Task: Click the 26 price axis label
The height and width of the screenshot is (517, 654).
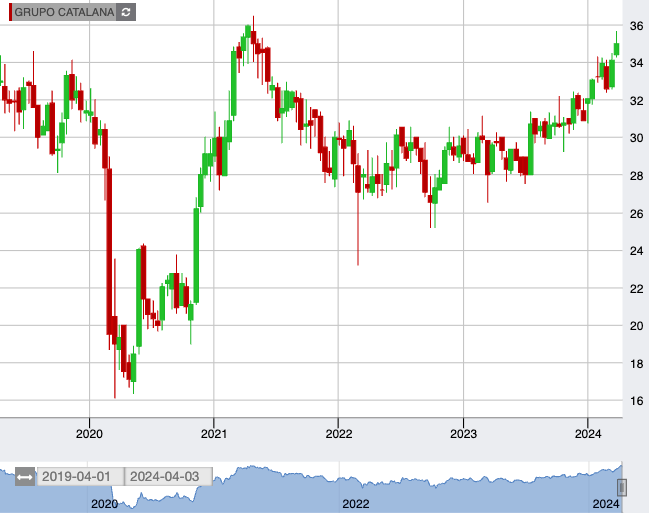Action: coord(636,214)
